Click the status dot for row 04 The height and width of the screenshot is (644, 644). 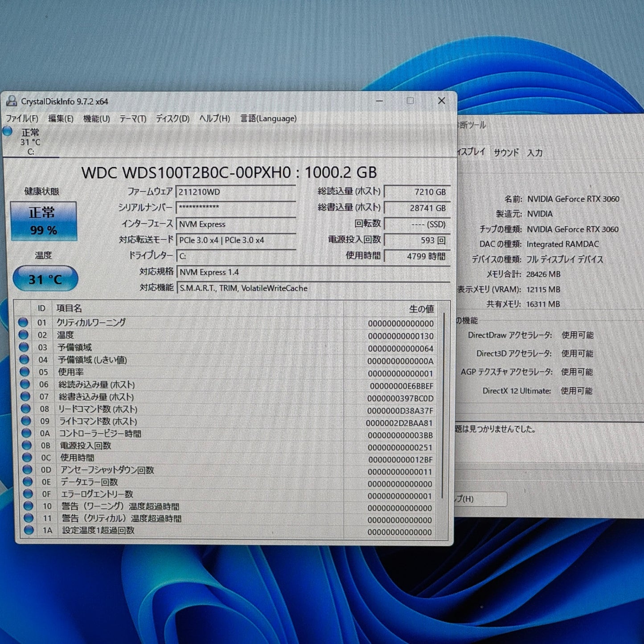(x=25, y=359)
